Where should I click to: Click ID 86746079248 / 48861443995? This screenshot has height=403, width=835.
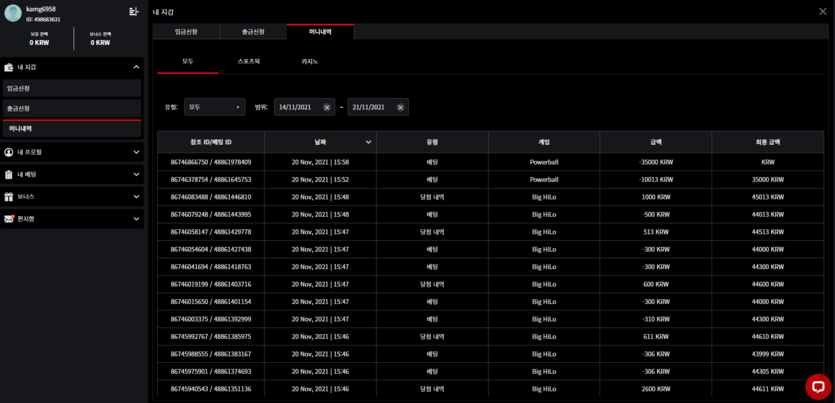211,215
